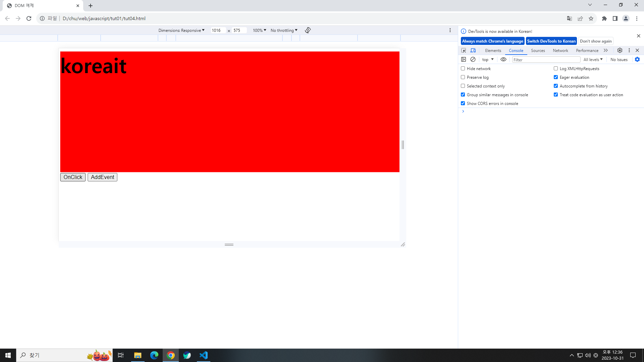Uncheck Eager evaluation checkbox
Image resolution: width=644 pixels, height=362 pixels.
tap(556, 77)
